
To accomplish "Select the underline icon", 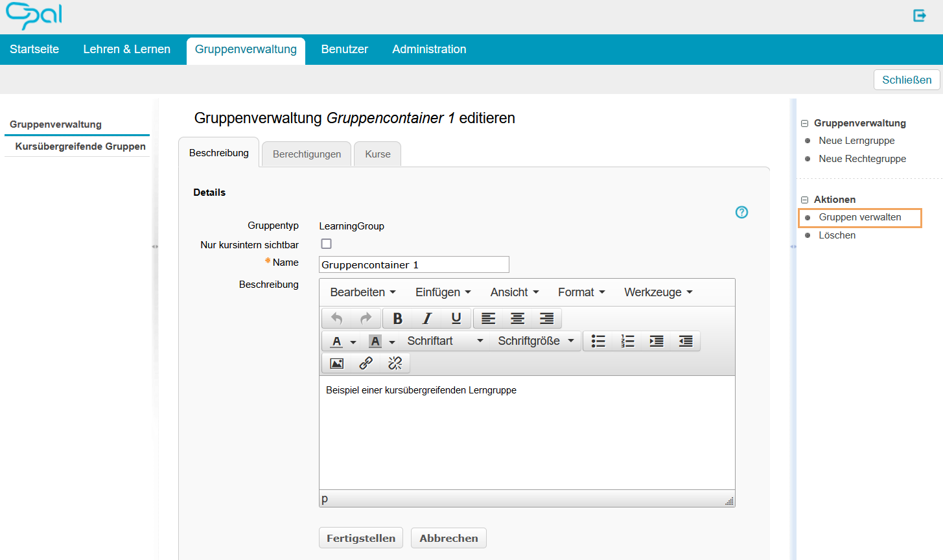I will click(x=456, y=318).
